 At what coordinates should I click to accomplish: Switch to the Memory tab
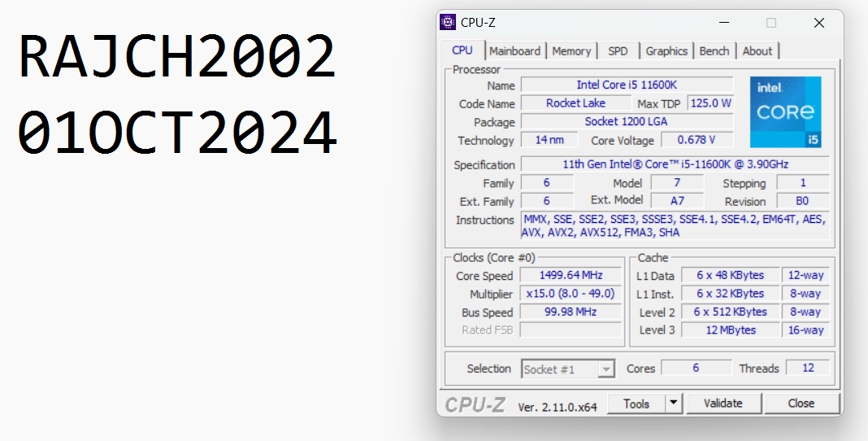(571, 51)
